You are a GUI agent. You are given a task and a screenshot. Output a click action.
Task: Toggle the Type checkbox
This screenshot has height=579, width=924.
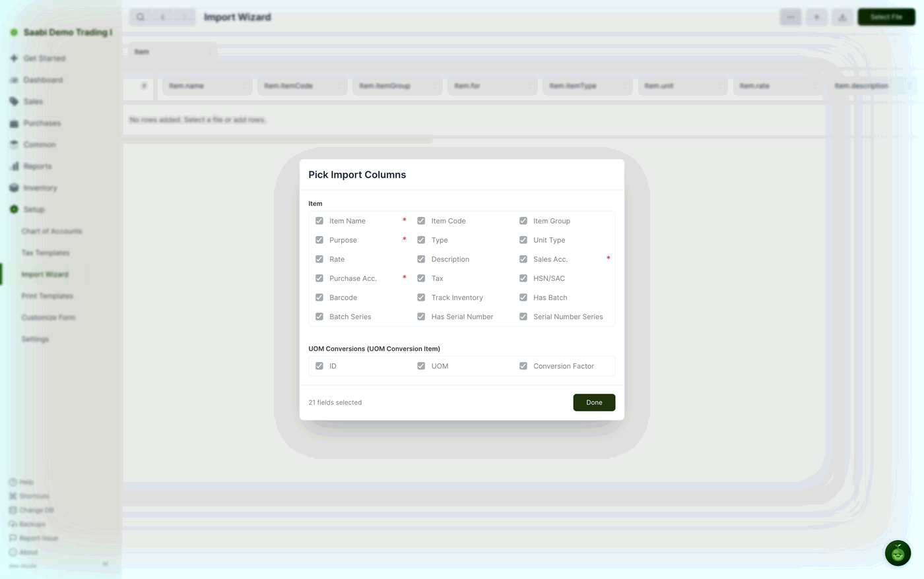[x=421, y=240]
